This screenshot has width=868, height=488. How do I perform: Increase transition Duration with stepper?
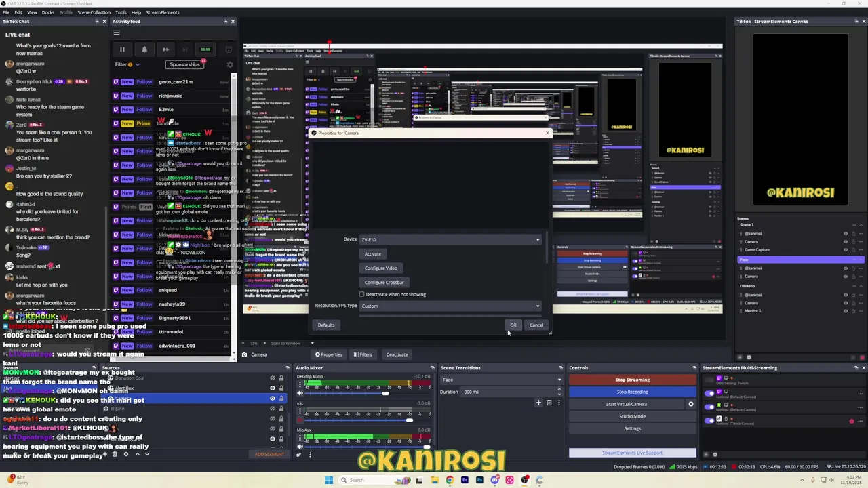pos(559,390)
